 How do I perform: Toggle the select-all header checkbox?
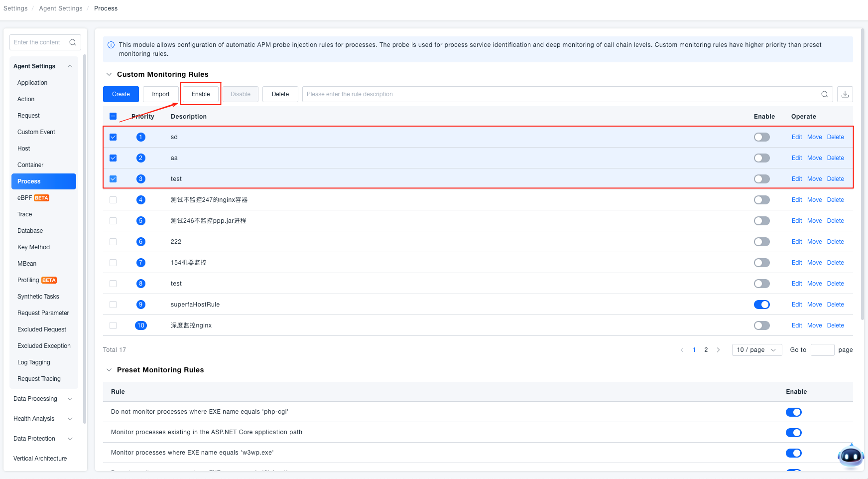(113, 116)
